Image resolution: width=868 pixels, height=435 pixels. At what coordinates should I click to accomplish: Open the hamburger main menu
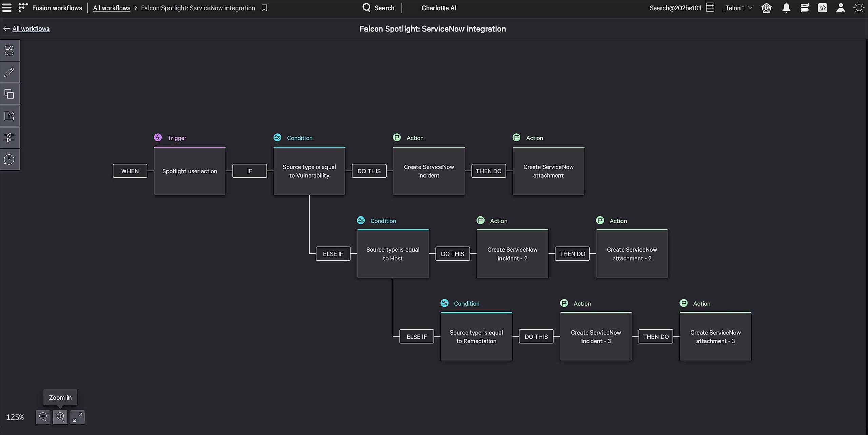(7, 8)
